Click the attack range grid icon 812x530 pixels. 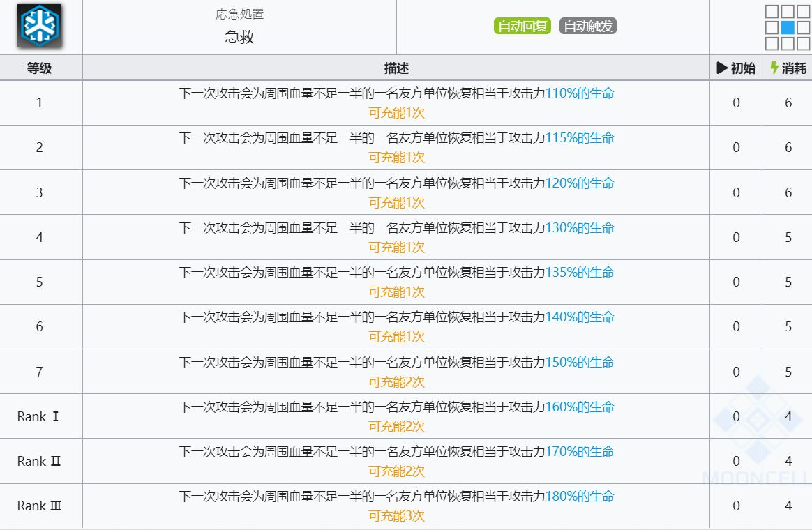(788, 27)
